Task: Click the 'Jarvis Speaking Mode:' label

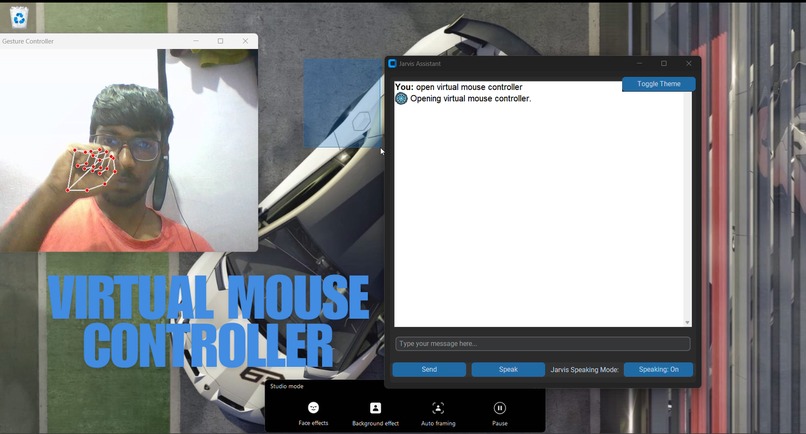Action: tap(584, 369)
